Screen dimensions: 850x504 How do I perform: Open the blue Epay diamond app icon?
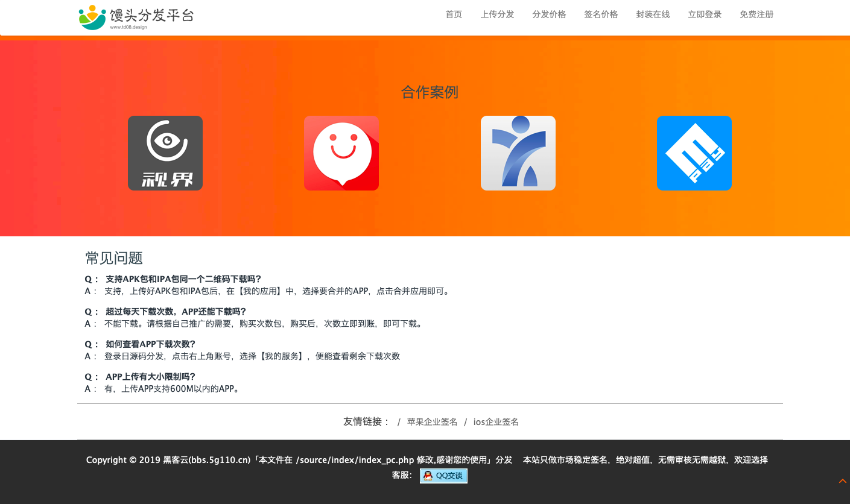(x=694, y=153)
